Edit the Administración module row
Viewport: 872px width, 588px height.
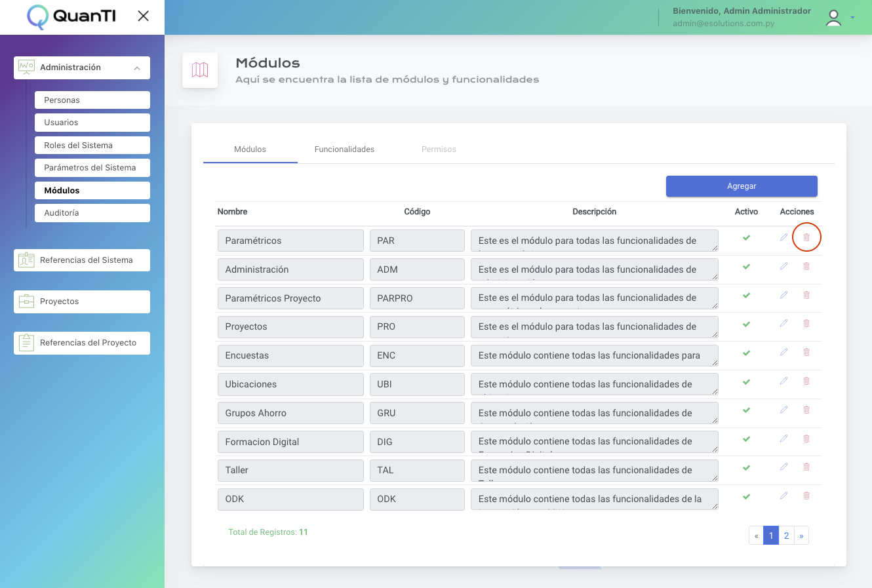click(x=783, y=266)
